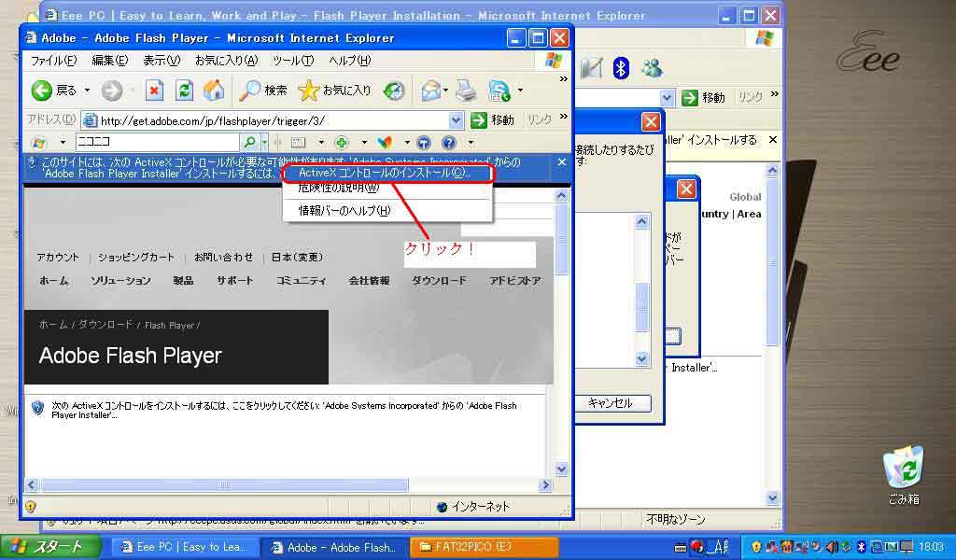Print the page with the printer icon
Image resolution: width=956 pixels, height=560 pixels.
466,91
